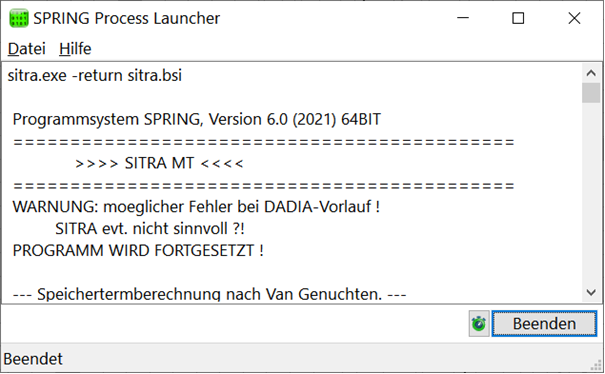This screenshot has height=374, width=605.
Task: Minimize the SPRING Process Launcher window
Action: 463,18
